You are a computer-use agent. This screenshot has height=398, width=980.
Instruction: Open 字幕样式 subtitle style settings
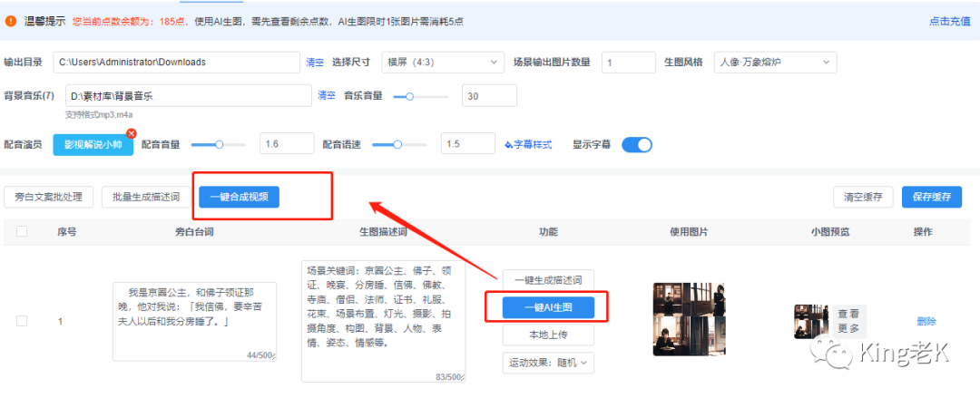pos(528,145)
